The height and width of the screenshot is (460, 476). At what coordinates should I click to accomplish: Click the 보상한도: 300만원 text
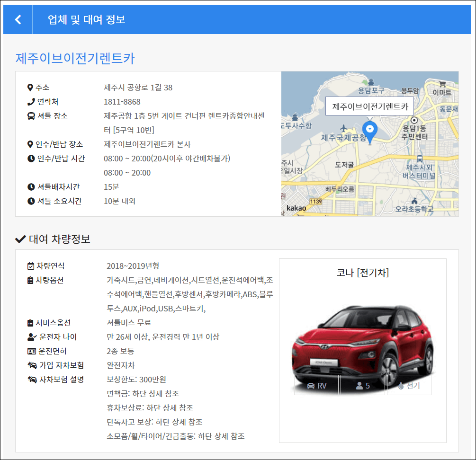coord(136,380)
